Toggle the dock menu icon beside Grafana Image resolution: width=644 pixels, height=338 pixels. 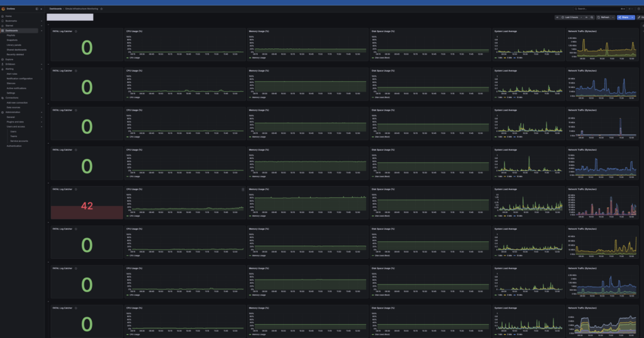(x=37, y=9)
